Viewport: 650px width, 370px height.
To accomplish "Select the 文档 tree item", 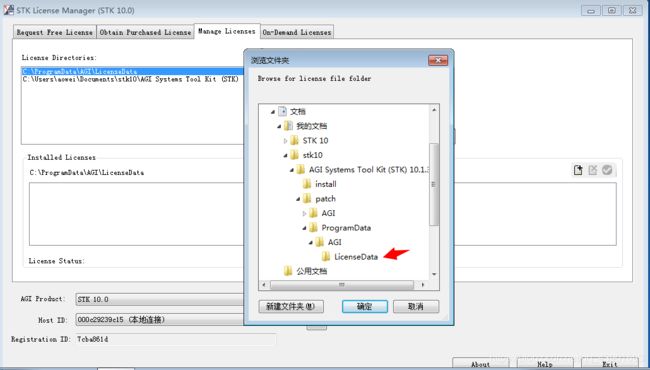I will tap(298, 111).
